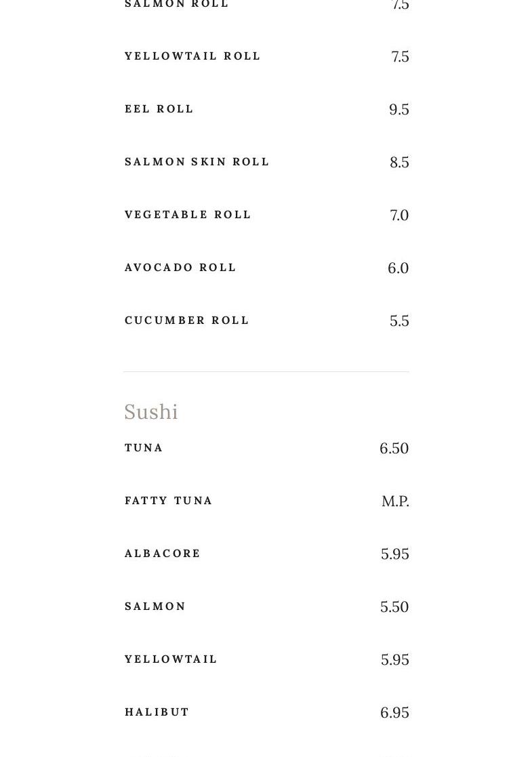The height and width of the screenshot is (757, 532).
Task: Select the Albacore sushi entry
Action: (163, 554)
